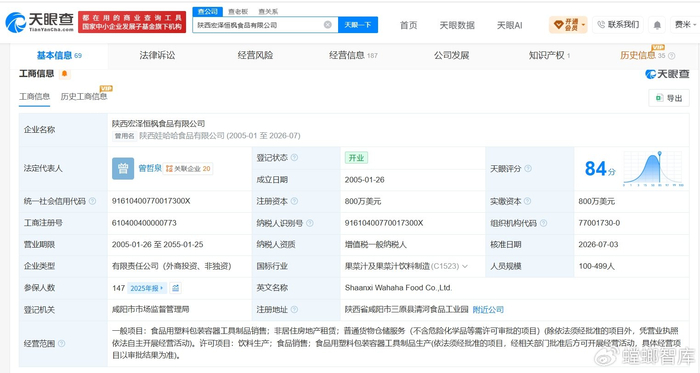Image resolution: width=700 pixels, height=373 pixels.
Task: Click approval date 2026-07-03
Action: (x=598, y=245)
